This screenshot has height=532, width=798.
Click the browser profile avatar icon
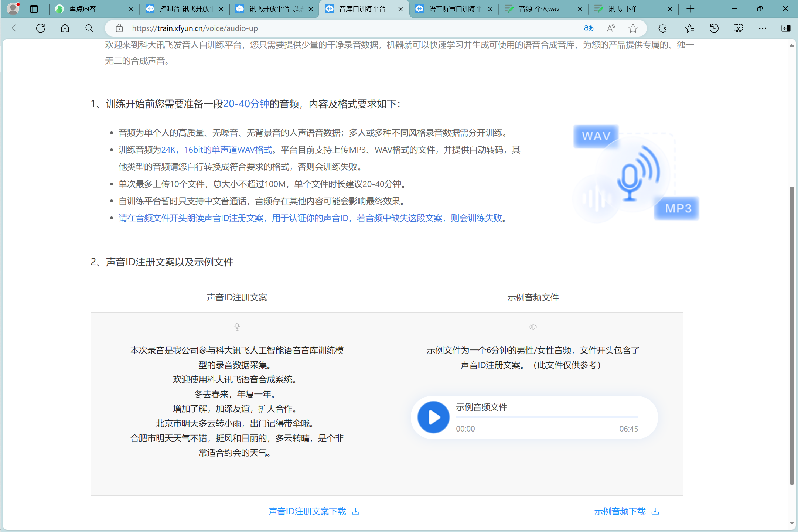(x=13, y=8)
